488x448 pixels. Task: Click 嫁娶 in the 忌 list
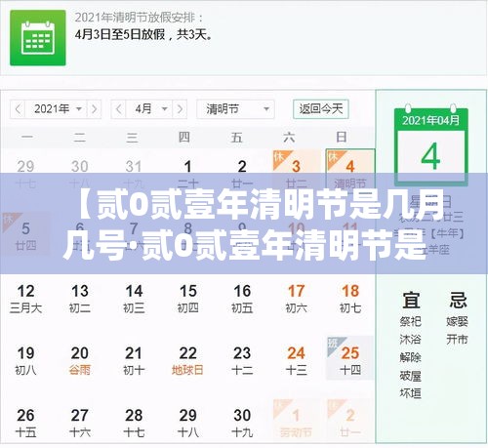pyautogui.click(x=457, y=321)
